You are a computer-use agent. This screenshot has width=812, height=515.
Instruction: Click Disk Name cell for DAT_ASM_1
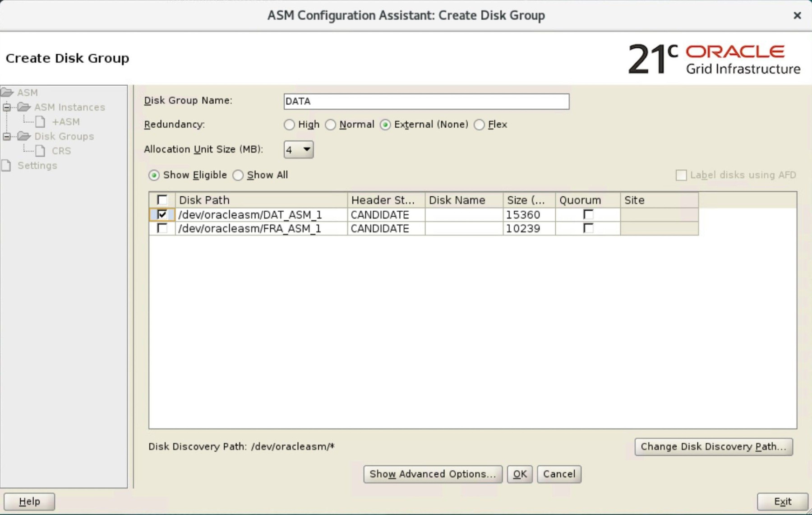pos(464,214)
